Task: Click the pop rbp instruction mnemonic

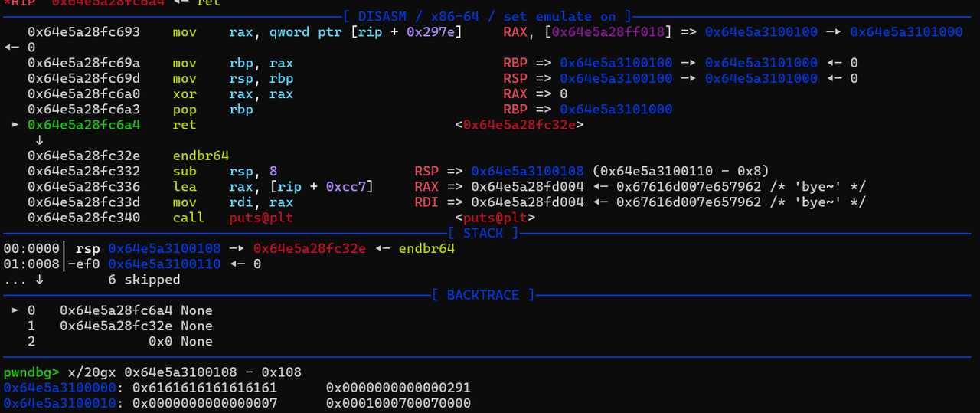Action: (x=185, y=110)
